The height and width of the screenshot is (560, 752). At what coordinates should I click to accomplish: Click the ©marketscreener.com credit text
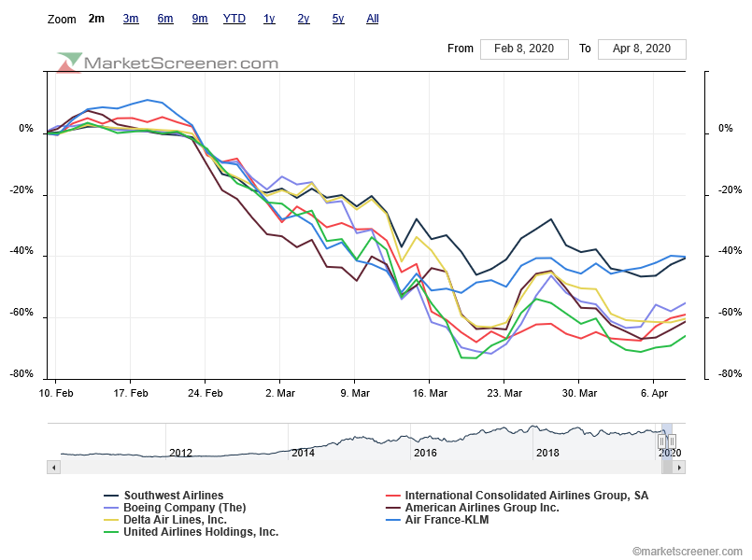tap(687, 552)
